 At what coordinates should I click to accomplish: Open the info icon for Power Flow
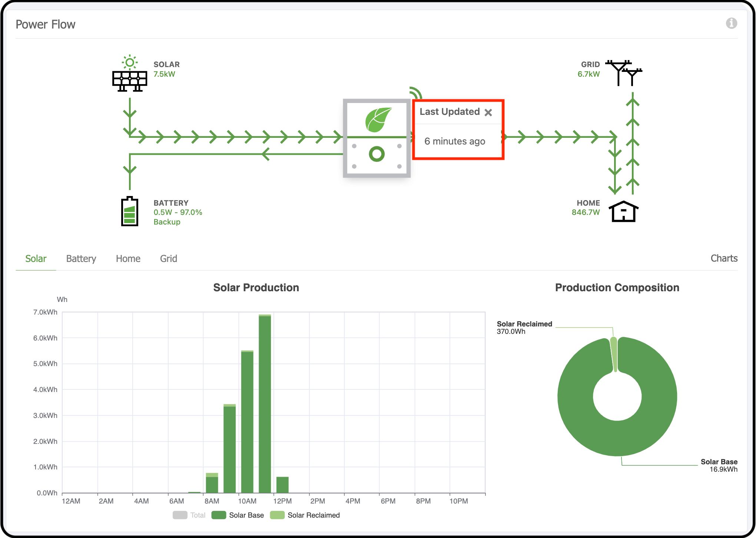click(731, 23)
